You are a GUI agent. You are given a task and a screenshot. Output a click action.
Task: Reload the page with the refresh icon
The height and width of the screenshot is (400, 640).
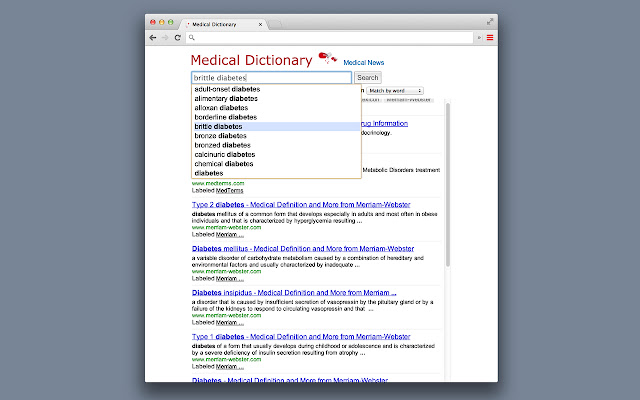178,38
